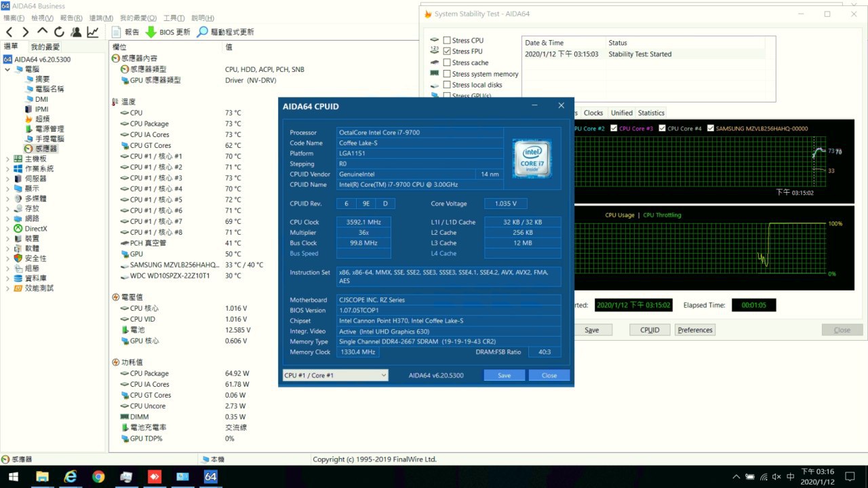Open File Explorer from the taskbar
The width and height of the screenshot is (868, 488).
(42, 476)
